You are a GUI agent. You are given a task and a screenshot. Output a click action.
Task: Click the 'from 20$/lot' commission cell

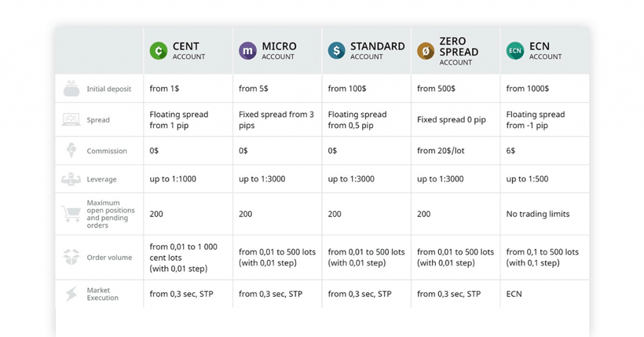[441, 151]
